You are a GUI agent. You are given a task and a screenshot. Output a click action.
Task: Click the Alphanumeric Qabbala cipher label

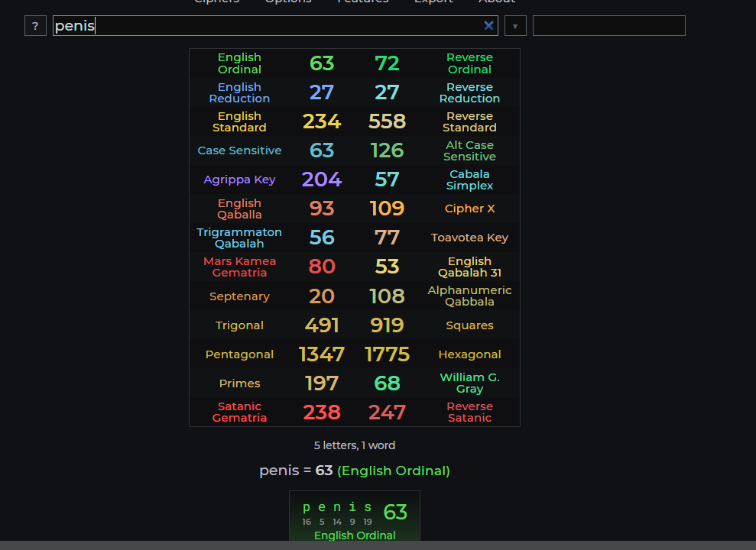[469, 296]
